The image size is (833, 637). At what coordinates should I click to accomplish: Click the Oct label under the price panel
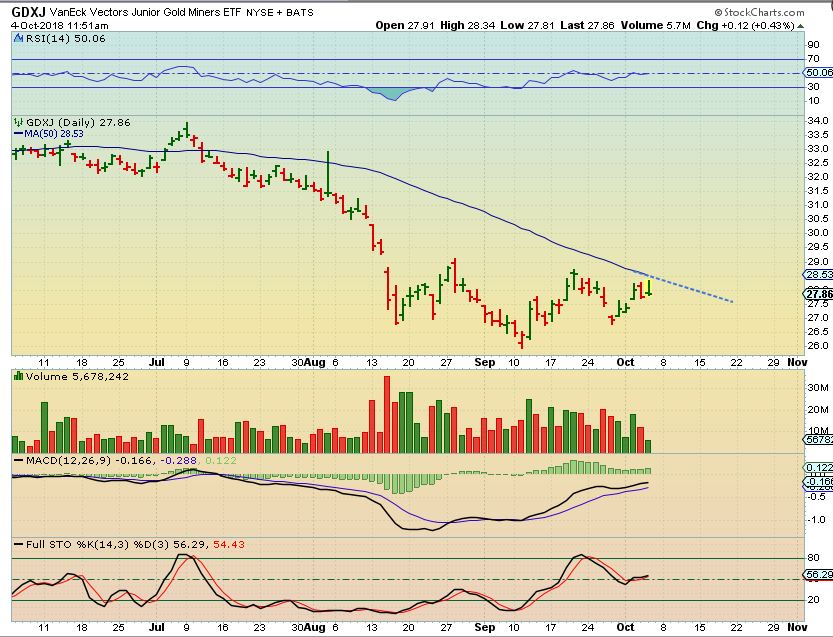point(625,362)
